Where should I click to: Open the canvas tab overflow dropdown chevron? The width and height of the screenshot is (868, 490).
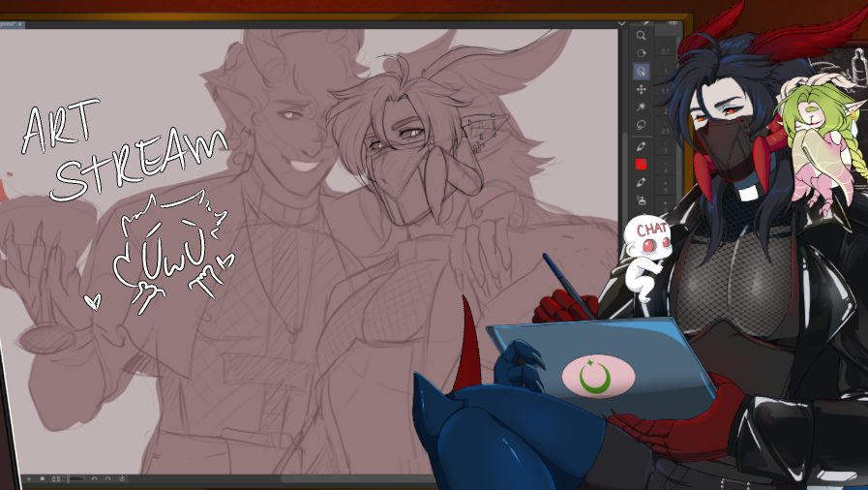click(621, 24)
